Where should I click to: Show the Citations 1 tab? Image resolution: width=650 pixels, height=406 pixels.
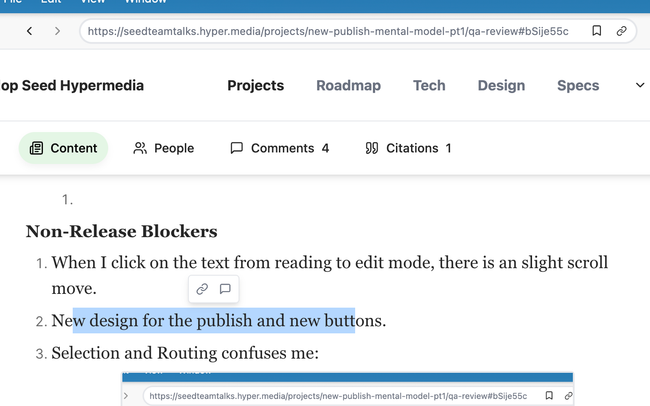(408, 148)
